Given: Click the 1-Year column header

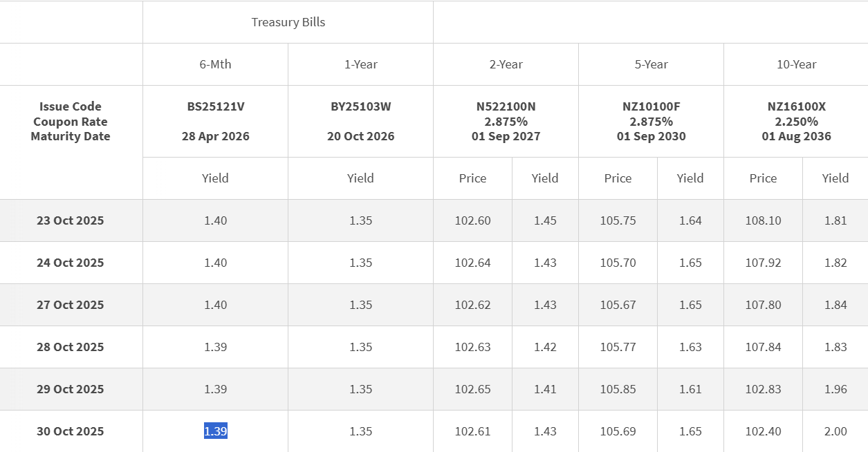Looking at the screenshot, I should pyautogui.click(x=360, y=64).
